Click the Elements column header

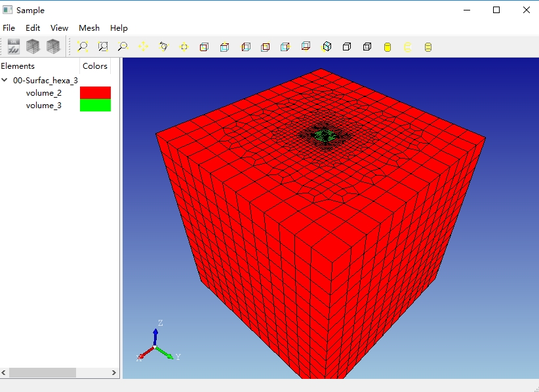coord(18,66)
